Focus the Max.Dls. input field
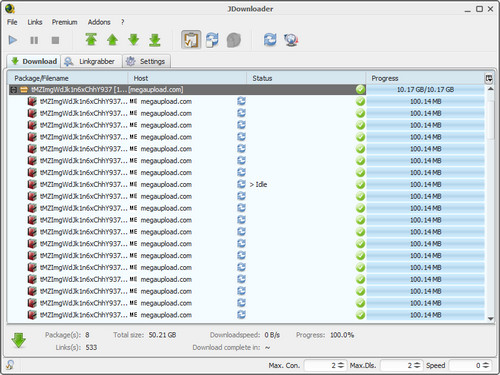The image size is (500, 375). pyautogui.click(x=397, y=365)
